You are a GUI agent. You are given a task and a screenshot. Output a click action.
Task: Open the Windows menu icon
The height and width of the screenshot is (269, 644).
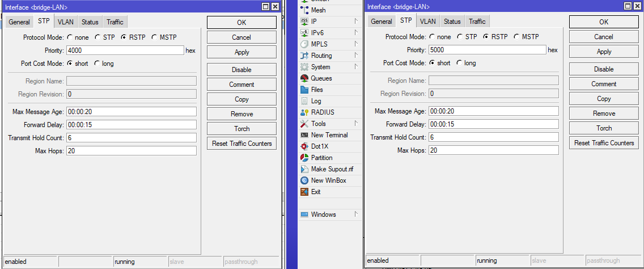tap(304, 215)
